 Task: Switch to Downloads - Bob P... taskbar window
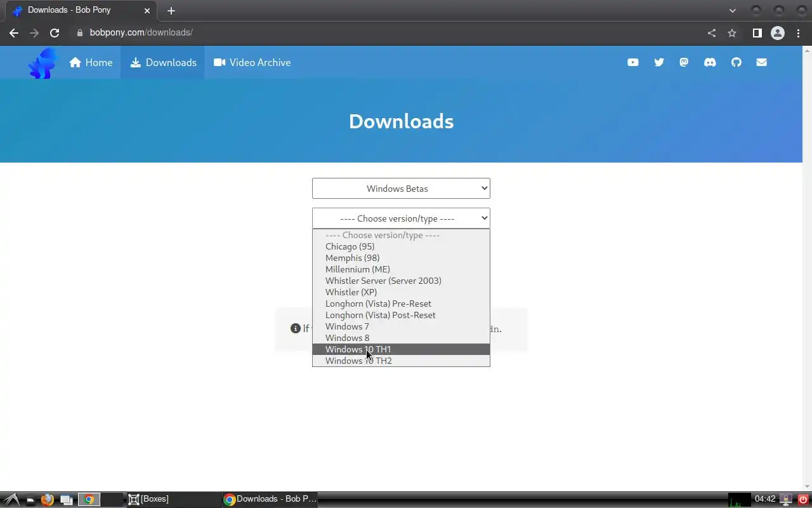(x=270, y=500)
